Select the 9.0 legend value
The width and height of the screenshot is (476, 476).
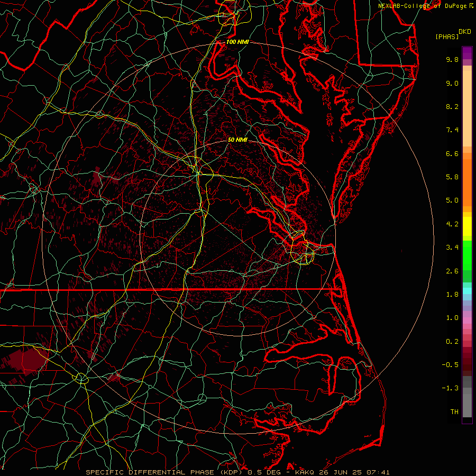[452, 83]
